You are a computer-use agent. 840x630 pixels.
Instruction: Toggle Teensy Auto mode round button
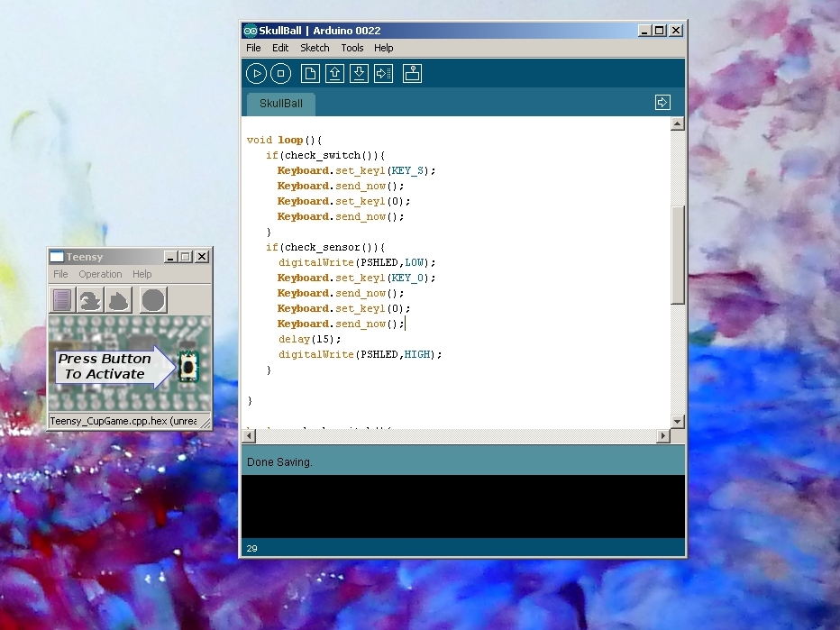[x=152, y=300]
